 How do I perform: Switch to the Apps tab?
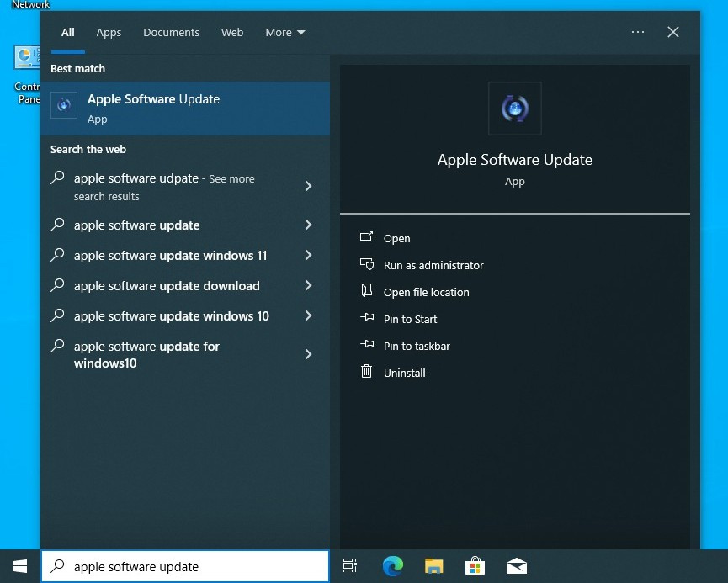pos(109,33)
